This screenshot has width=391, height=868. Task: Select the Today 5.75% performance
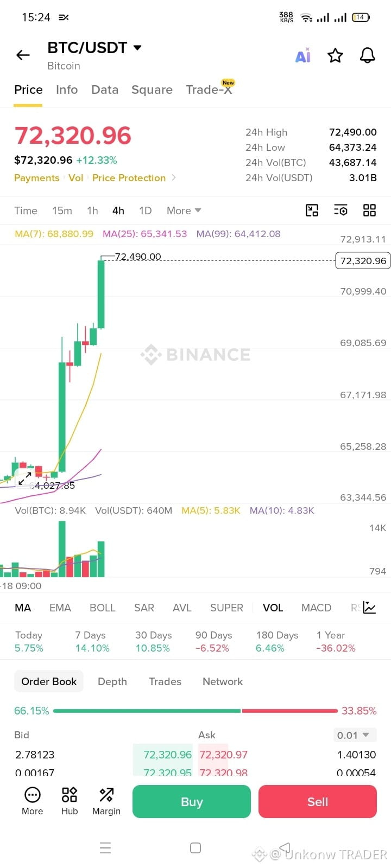(29, 641)
